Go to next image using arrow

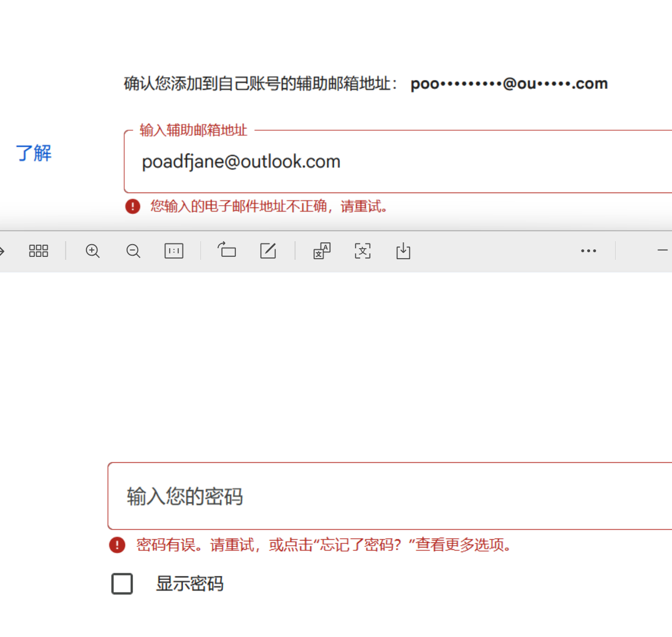2,251
